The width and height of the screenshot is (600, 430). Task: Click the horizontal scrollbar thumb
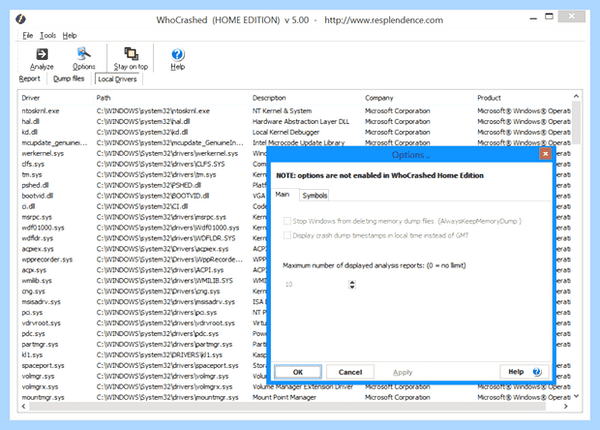(x=287, y=406)
